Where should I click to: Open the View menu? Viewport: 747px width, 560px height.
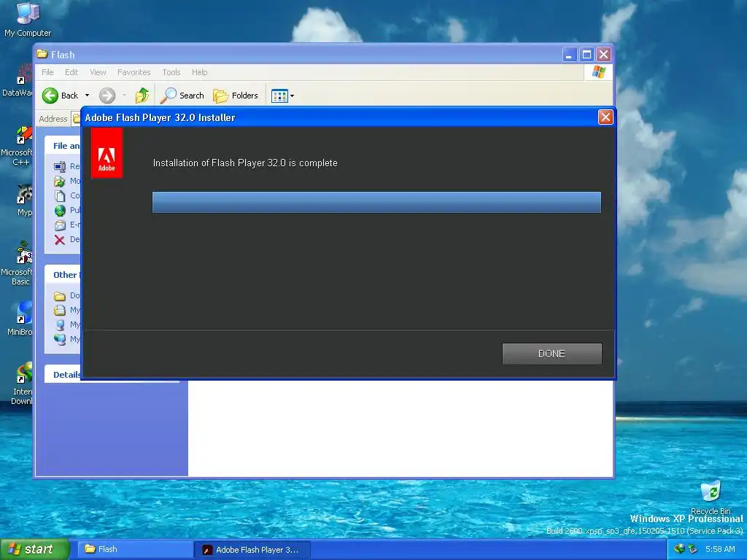98,72
